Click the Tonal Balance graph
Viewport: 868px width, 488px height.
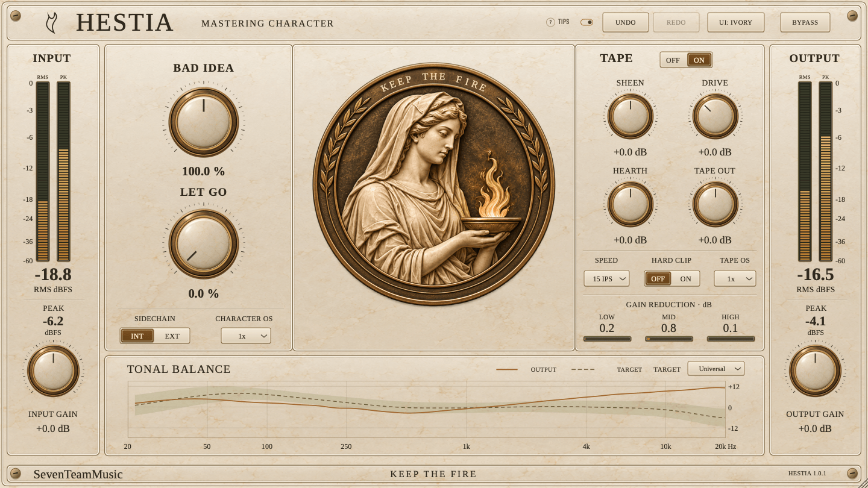pyautogui.click(x=426, y=409)
